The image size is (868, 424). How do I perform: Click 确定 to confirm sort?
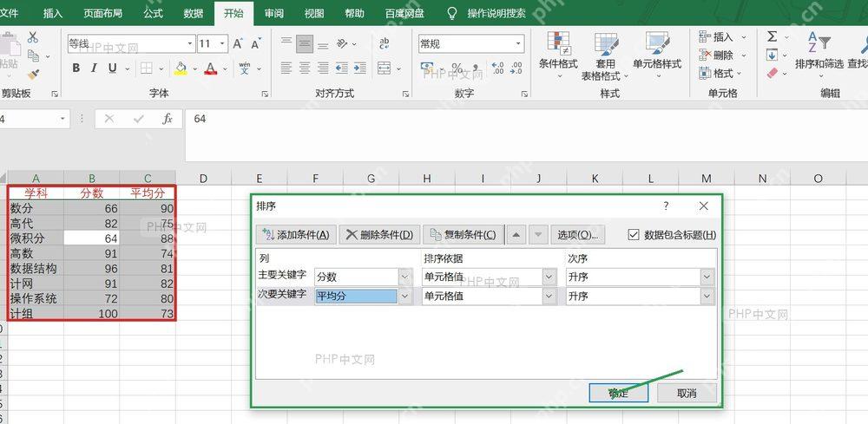pos(618,393)
